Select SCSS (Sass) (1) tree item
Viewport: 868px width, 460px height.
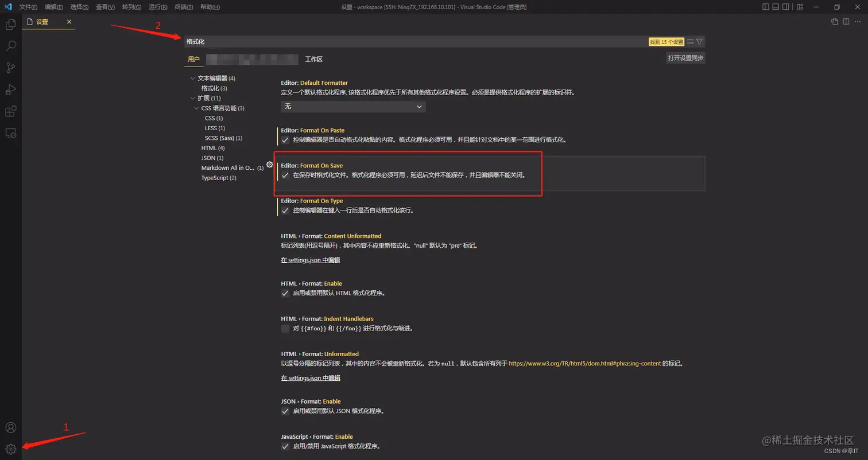(223, 138)
